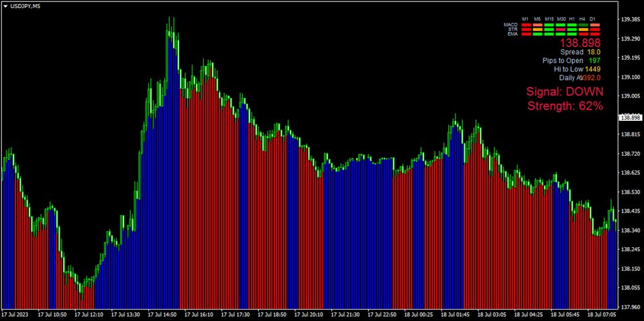Click the MACD cell under H1

(572, 25)
